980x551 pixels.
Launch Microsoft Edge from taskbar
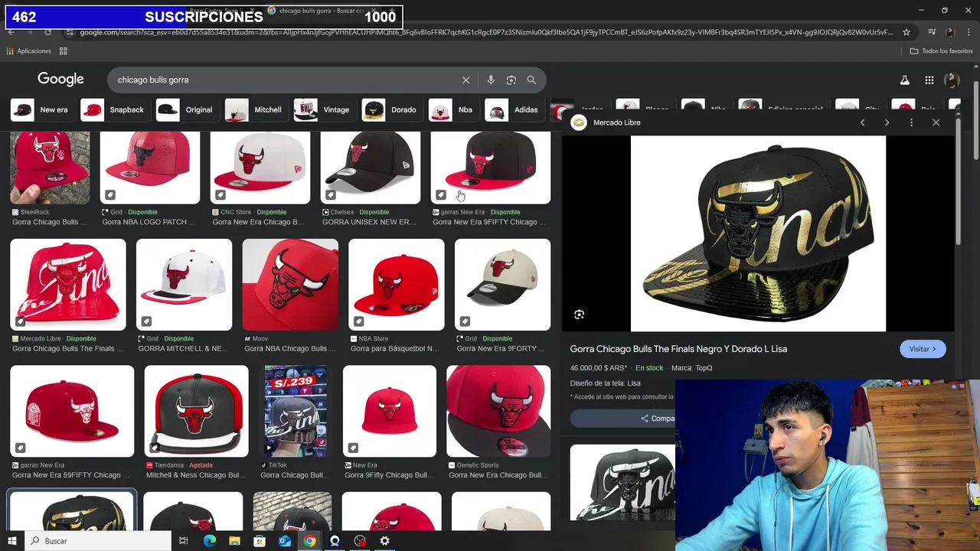point(209,541)
